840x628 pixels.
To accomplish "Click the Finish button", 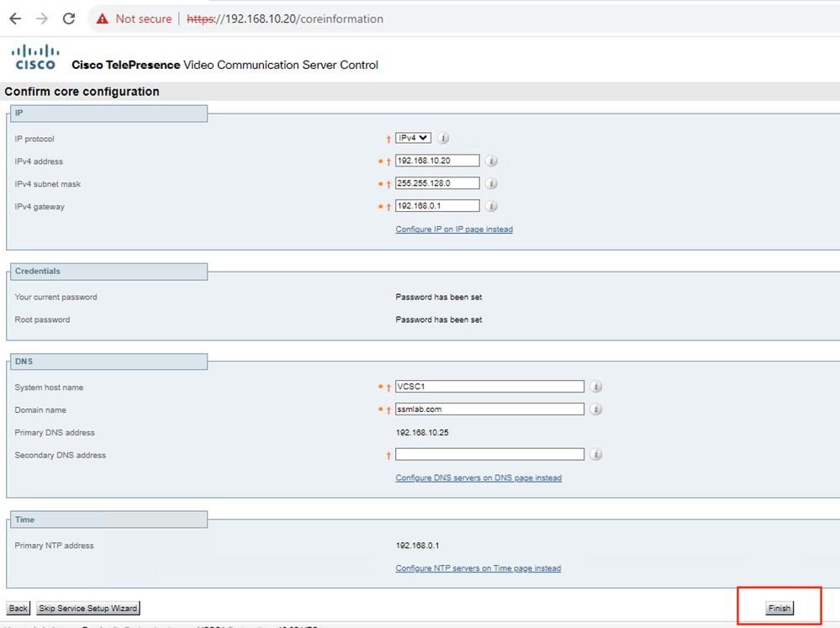I will (779, 608).
